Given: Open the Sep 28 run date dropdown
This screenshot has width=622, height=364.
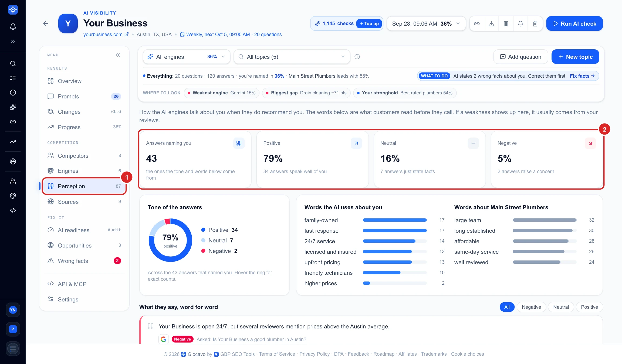Looking at the screenshot, I should pyautogui.click(x=426, y=24).
